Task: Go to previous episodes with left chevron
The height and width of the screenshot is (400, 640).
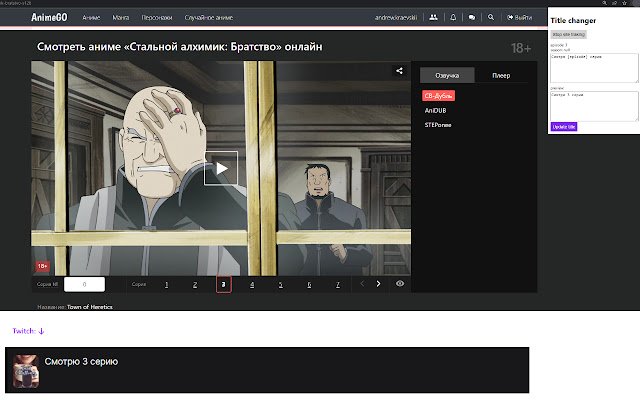Action: [362, 284]
